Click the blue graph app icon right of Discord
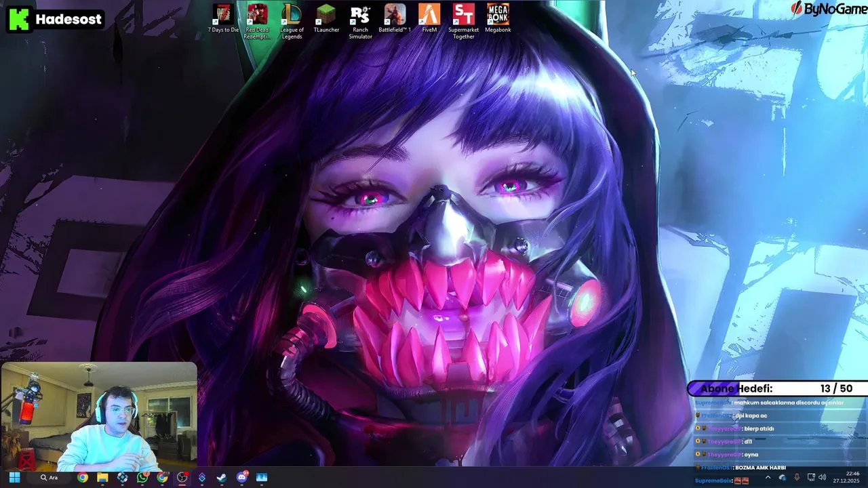The image size is (868, 488). coord(262,477)
